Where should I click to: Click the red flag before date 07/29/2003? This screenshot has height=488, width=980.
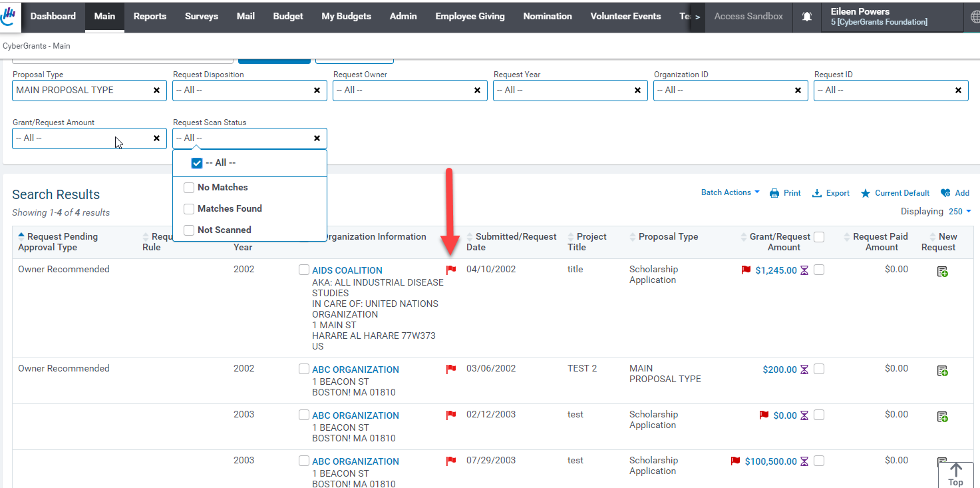pos(451,461)
